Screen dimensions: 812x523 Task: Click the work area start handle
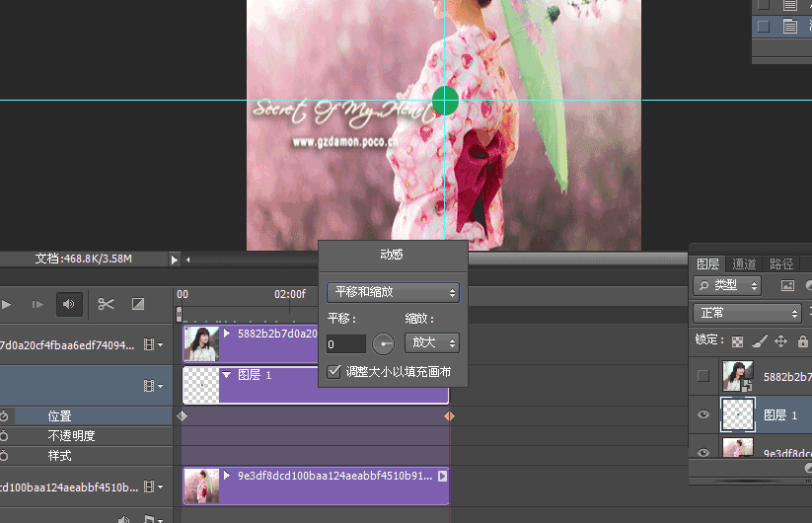[180, 314]
